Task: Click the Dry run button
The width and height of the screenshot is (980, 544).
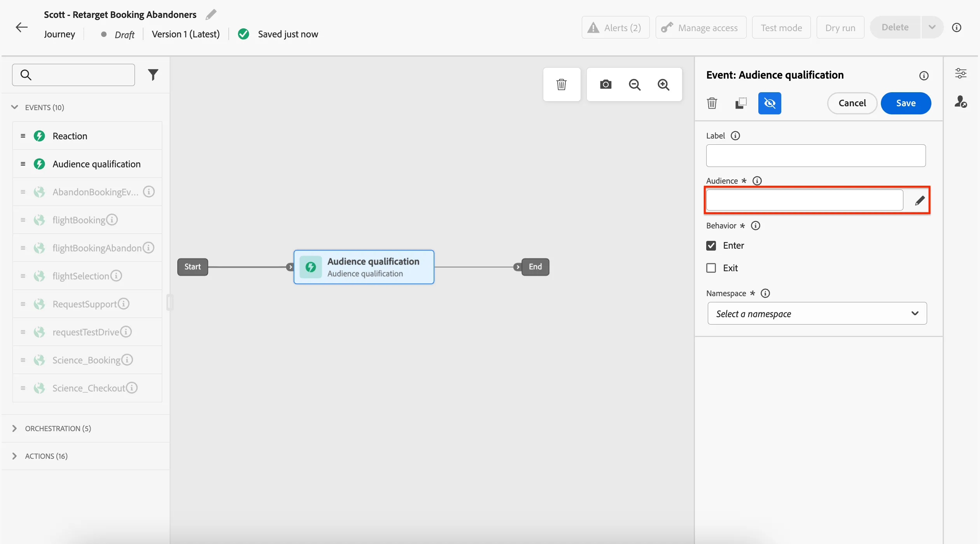Action: 840,27
